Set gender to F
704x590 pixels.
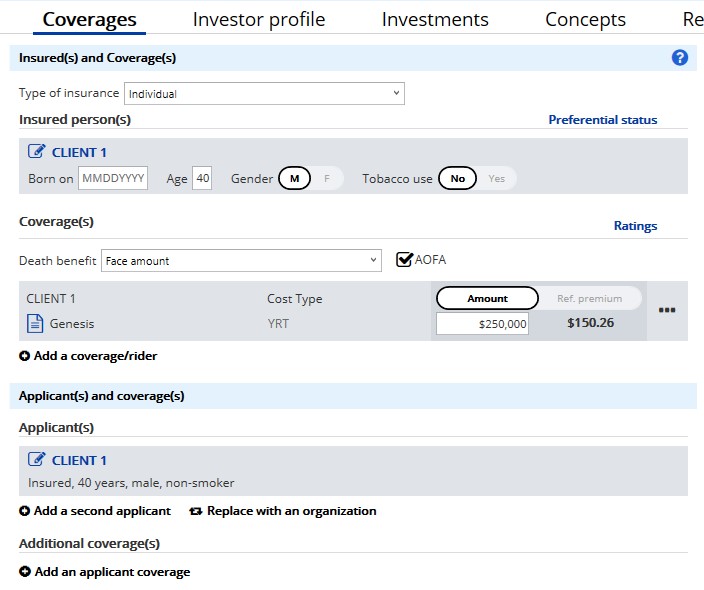[x=326, y=179]
